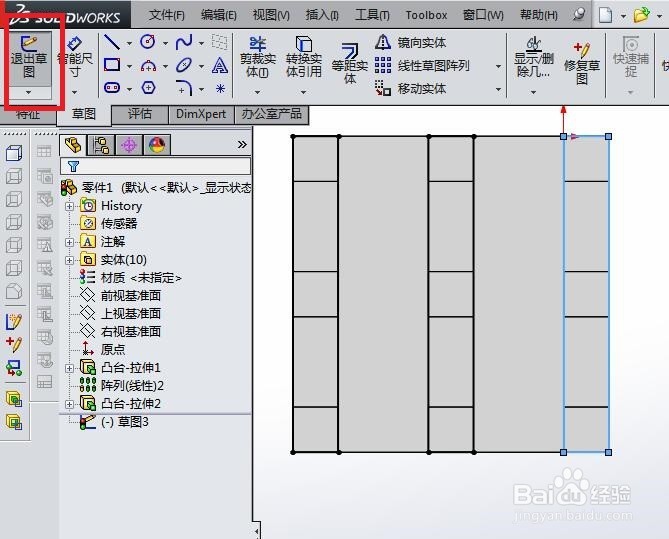
Task: Open the 文件(F) menu
Action: (x=167, y=15)
